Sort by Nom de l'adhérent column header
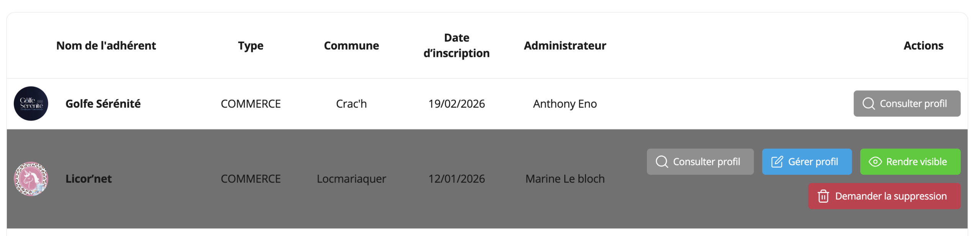This screenshot has width=980, height=236. [x=106, y=46]
